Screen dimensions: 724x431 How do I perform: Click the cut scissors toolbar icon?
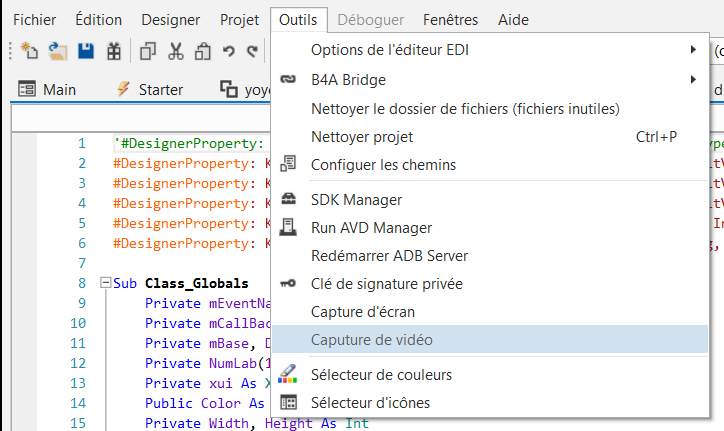click(x=176, y=51)
